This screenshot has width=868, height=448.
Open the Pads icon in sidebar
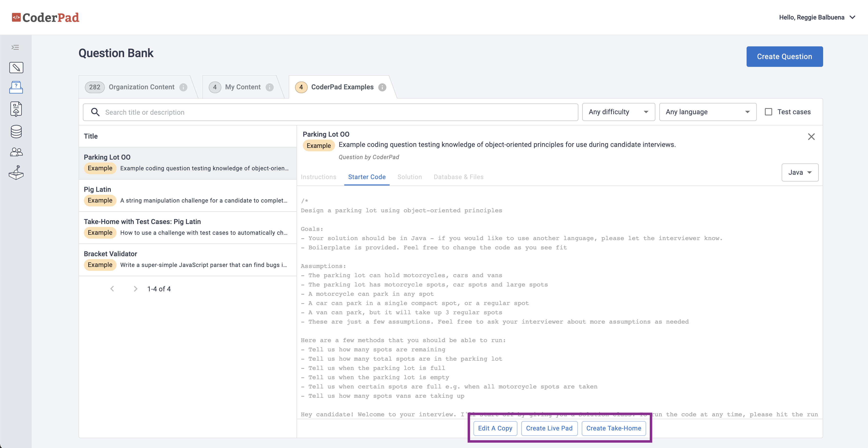pyautogui.click(x=16, y=67)
